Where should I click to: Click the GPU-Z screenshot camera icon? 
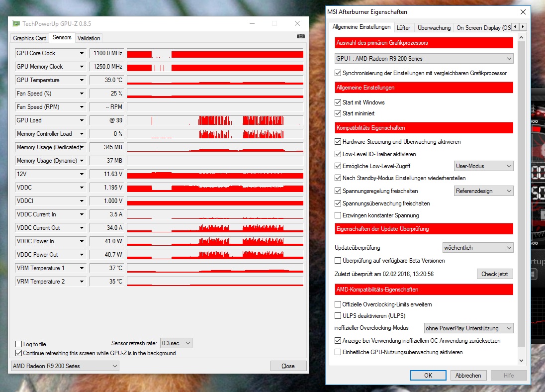300,36
